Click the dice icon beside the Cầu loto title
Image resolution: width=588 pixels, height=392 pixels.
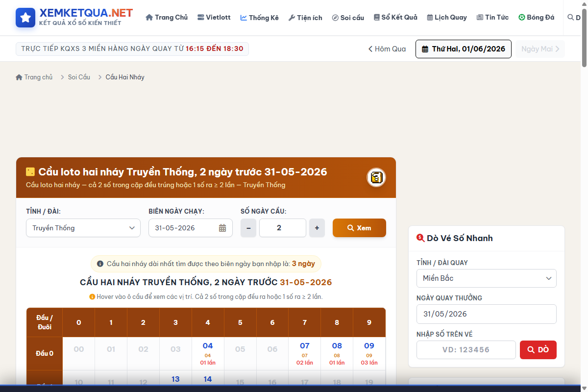click(x=30, y=172)
